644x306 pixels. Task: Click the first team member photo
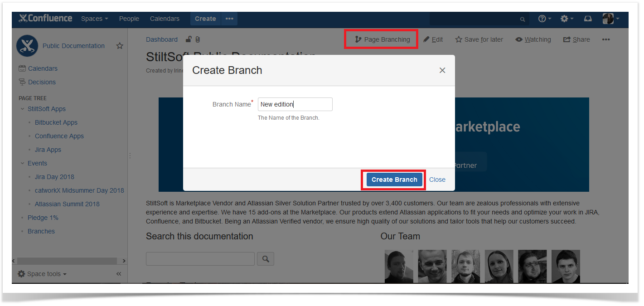click(399, 267)
